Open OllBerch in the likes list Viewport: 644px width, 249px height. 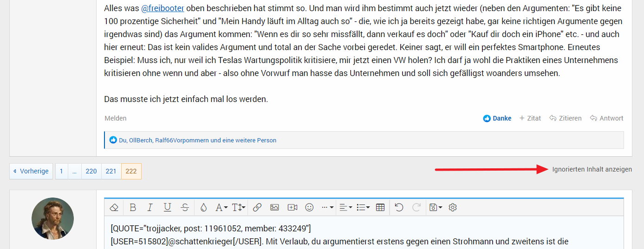[x=141, y=140]
